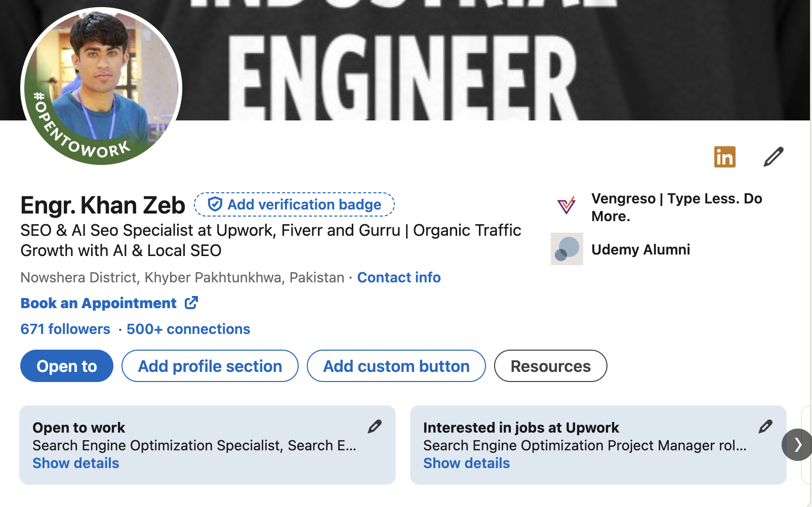Click the shield icon in the verification badge

tap(215, 204)
